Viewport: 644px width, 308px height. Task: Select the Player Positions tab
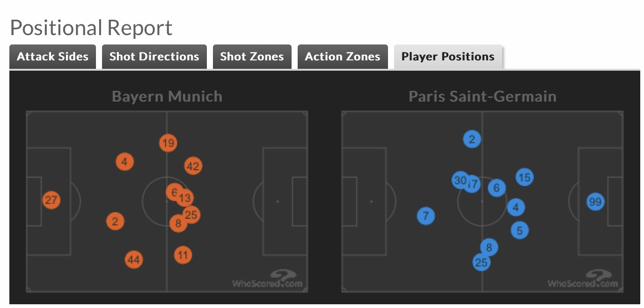pos(448,57)
